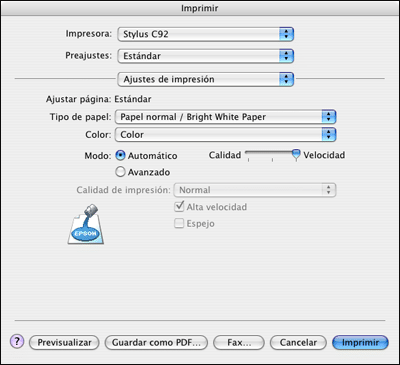Click the Epson ink bottle icon
Screen dimensions: 400x365
pyautogui.click(x=86, y=224)
